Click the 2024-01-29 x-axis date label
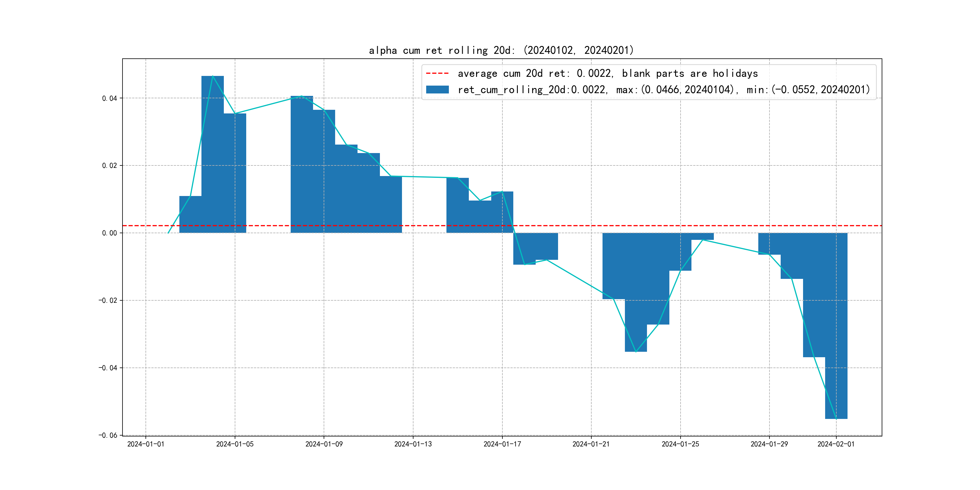980x490 pixels. click(x=769, y=444)
